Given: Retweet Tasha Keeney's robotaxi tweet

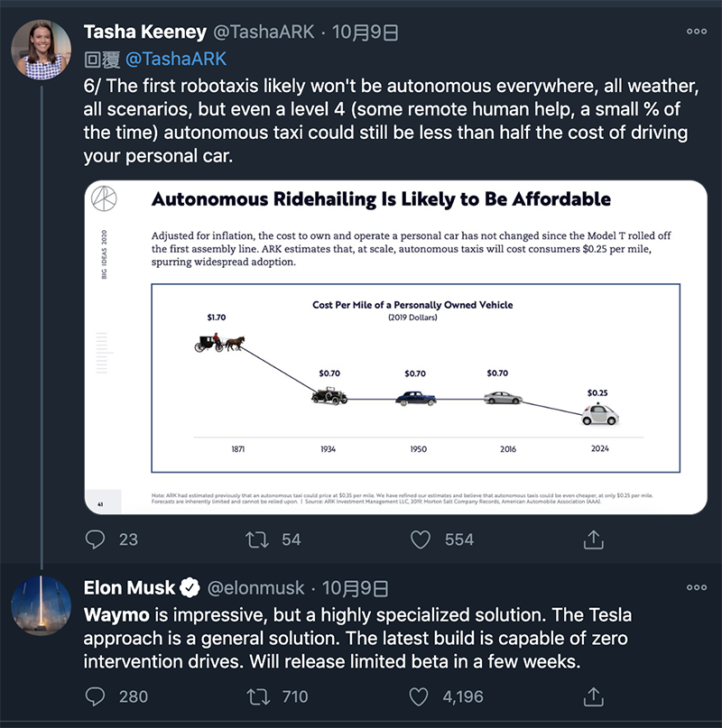Looking at the screenshot, I should pos(257,539).
